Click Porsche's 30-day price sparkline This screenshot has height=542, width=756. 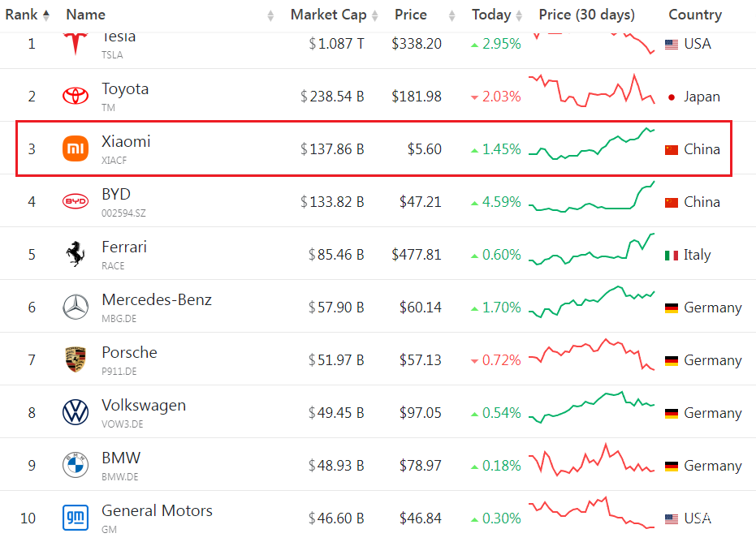(591, 355)
